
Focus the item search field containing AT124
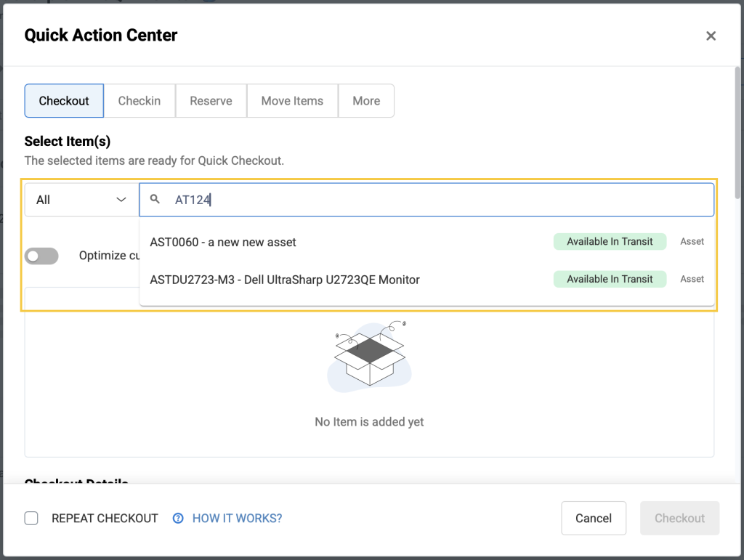(426, 200)
